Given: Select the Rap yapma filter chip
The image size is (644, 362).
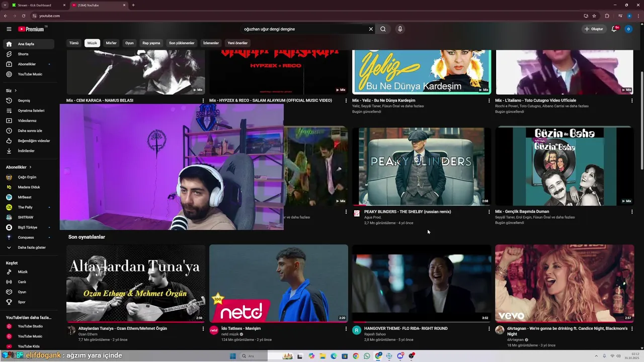Looking at the screenshot, I should pos(151,43).
